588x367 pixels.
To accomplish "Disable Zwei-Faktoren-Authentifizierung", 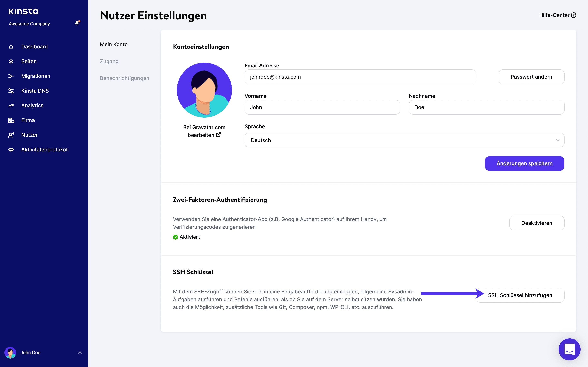I will coord(537,223).
